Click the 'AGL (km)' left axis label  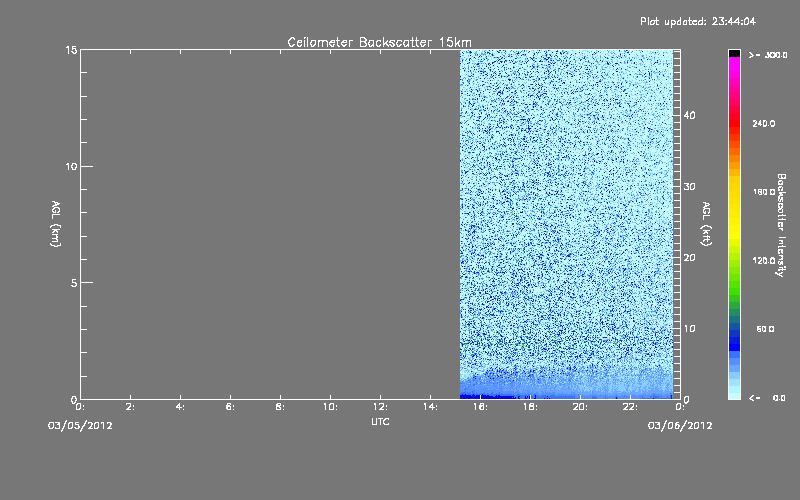pyautogui.click(x=56, y=224)
